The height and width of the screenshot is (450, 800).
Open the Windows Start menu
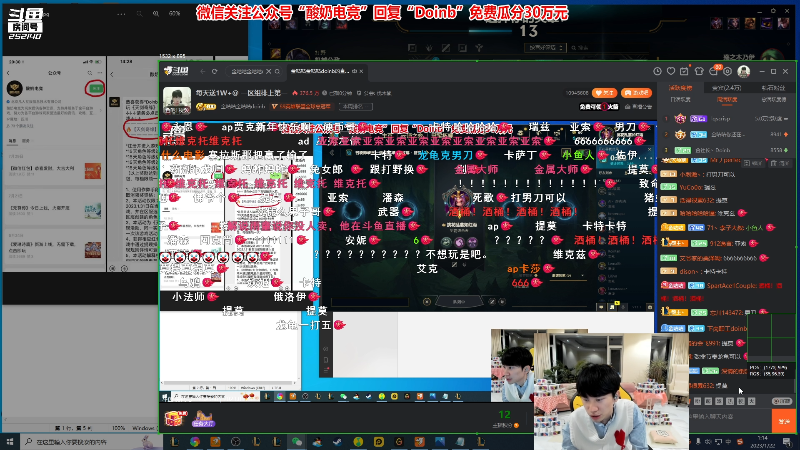tap(10, 441)
